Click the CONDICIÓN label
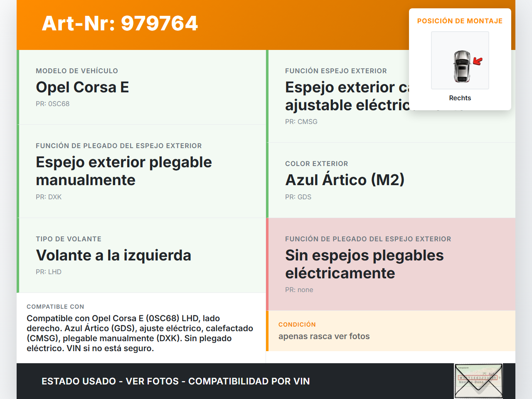 coord(297,325)
